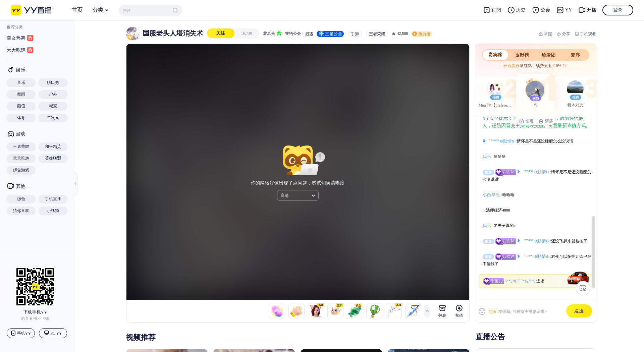
Task: Click the search magnifier icon
Action: coord(175,10)
